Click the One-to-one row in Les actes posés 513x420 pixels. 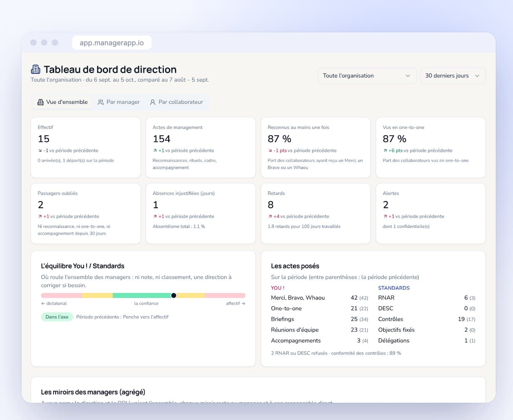(x=320, y=308)
